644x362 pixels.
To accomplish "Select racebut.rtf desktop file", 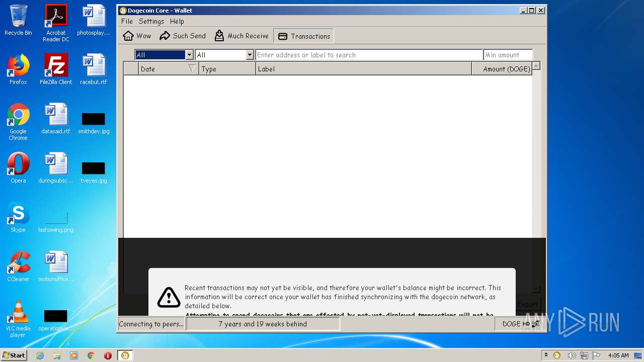I will pos(94,69).
